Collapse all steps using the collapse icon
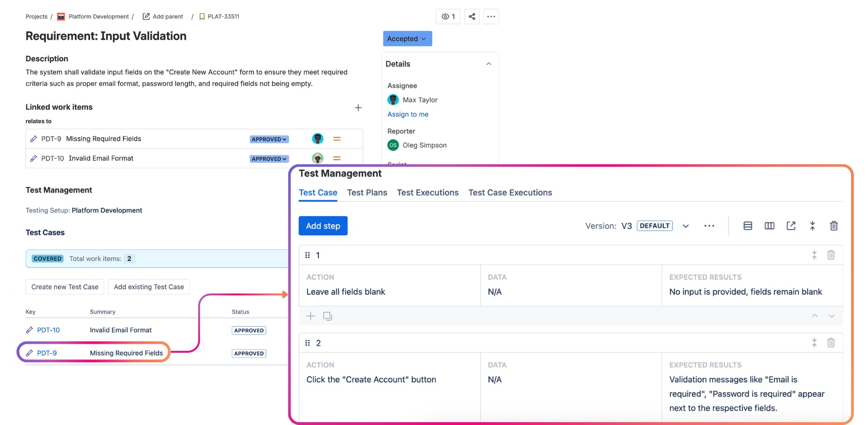868x425 pixels. click(x=812, y=226)
